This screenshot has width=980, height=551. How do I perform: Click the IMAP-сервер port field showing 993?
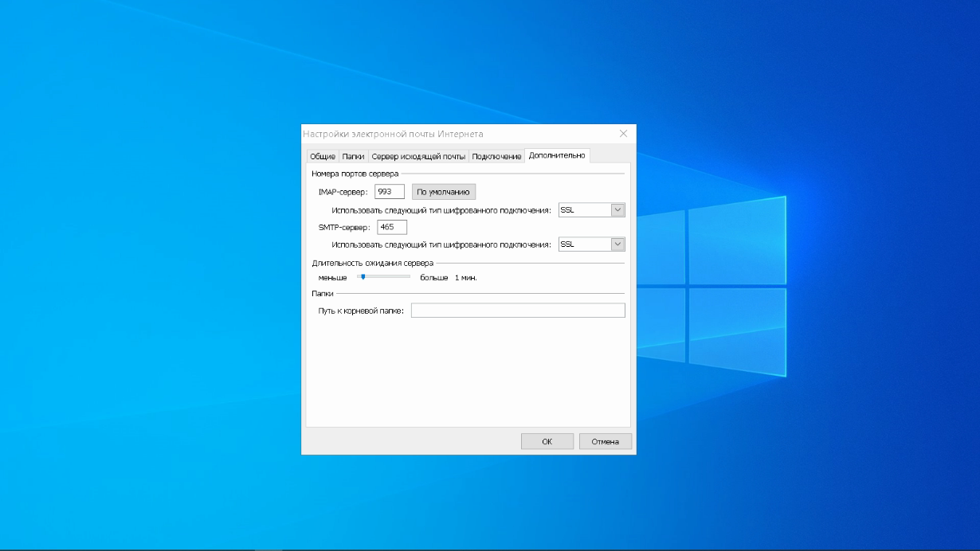click(x=389, y=192)
